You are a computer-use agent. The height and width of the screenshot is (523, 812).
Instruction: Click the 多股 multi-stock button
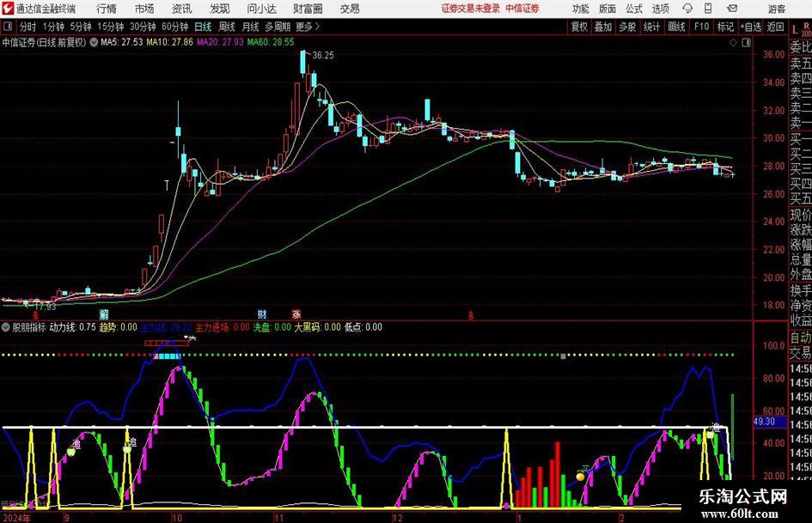coord(627,27)
